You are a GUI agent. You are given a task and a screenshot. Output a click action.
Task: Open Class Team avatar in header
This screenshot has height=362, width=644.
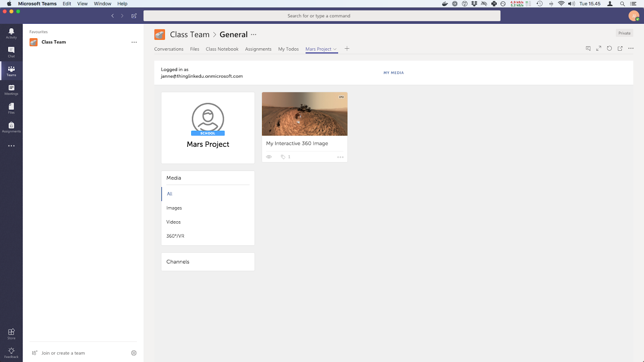point(160,35)
